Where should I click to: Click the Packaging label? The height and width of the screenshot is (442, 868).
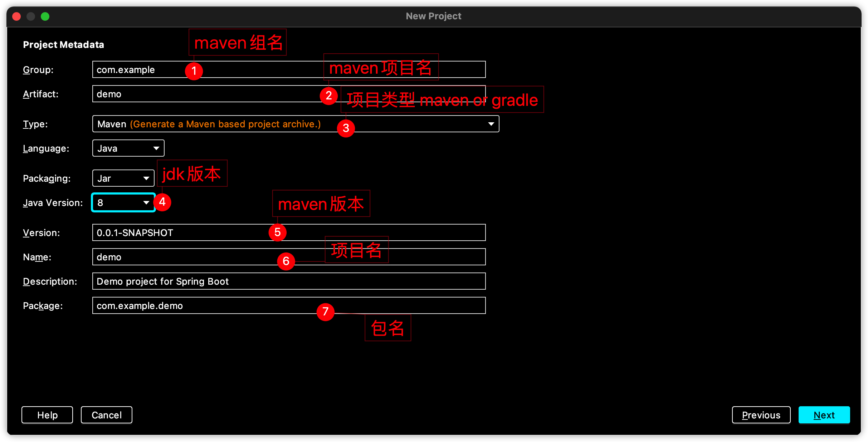(x=47, y=178)
